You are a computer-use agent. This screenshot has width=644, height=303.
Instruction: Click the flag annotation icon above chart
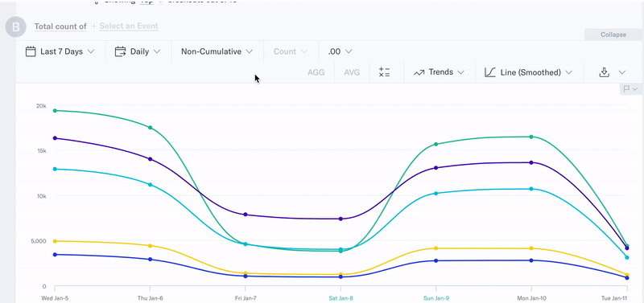tap(627, 89)
